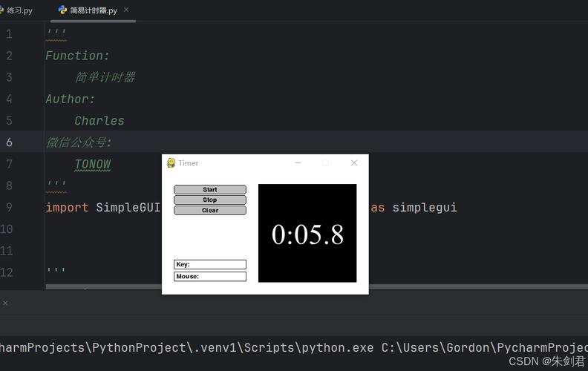Click the text 'TONOW' on line 7

pyautogui.click(x=93, y=164)
